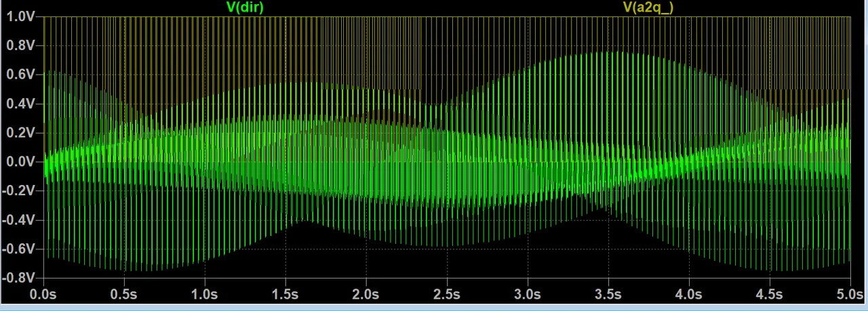
Task: Click the 1.0V label on vertical axis
Action: pyautogui.click(x=20, y=17)
